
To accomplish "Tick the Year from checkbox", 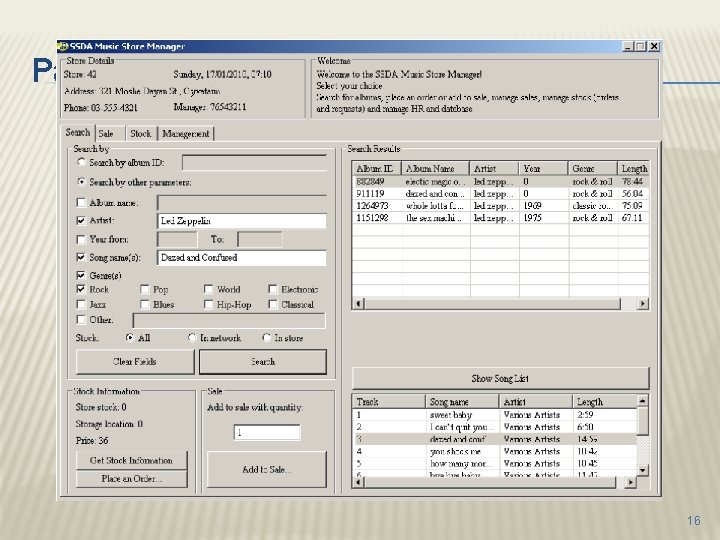I will click(81, 239).
